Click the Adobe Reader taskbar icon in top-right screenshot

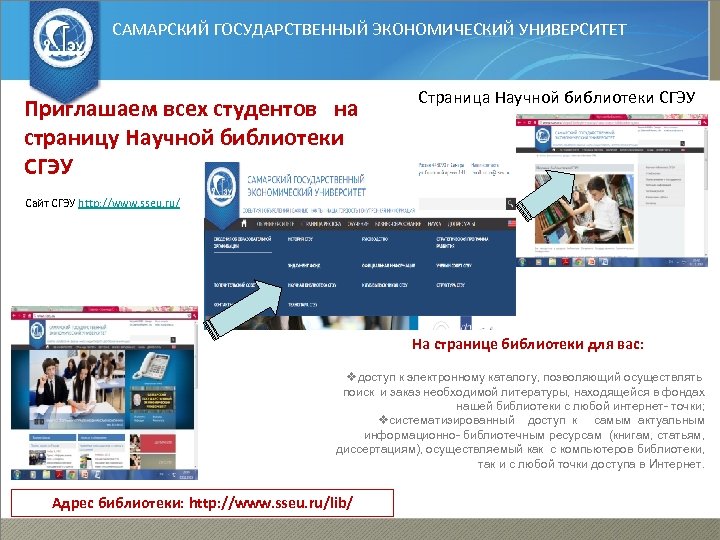tap(566, 262)
